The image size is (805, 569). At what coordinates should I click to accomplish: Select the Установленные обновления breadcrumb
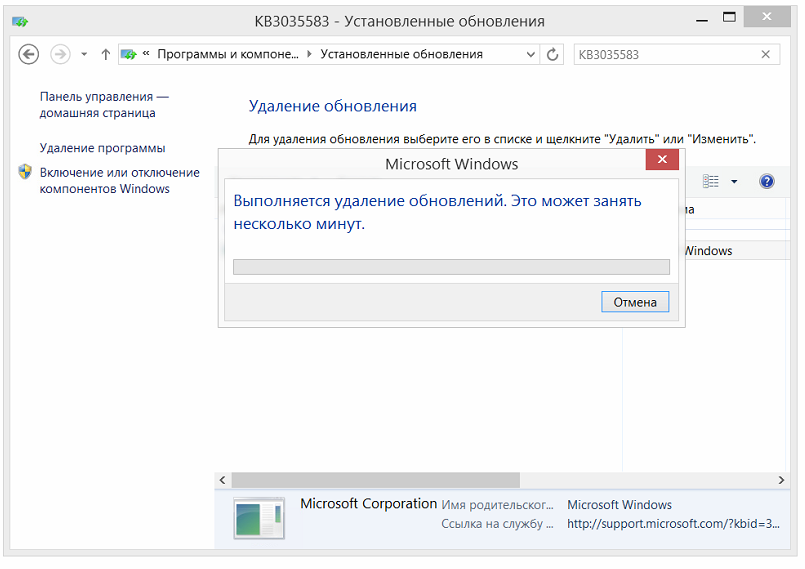click(x=401, y=55)
